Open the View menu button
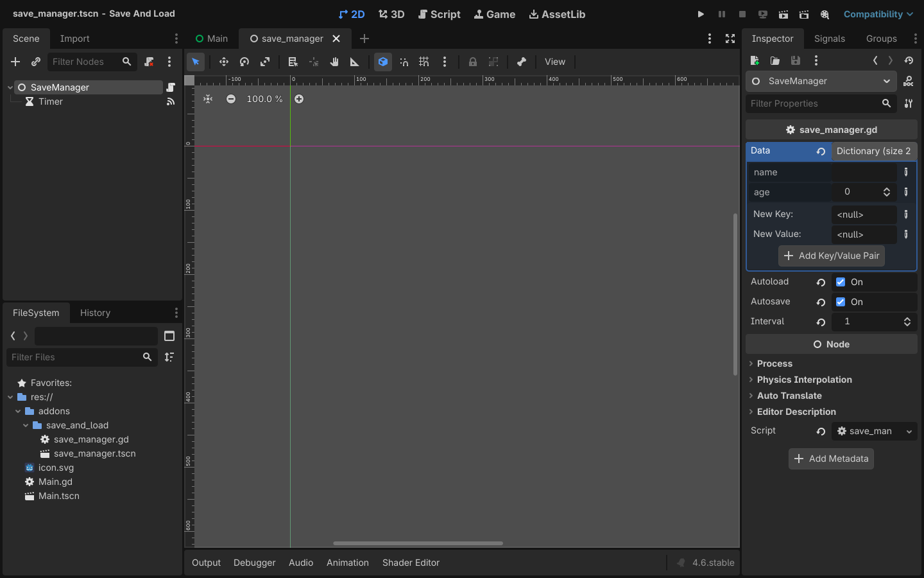This screenshot has height=578, width=924. (555, 62)
